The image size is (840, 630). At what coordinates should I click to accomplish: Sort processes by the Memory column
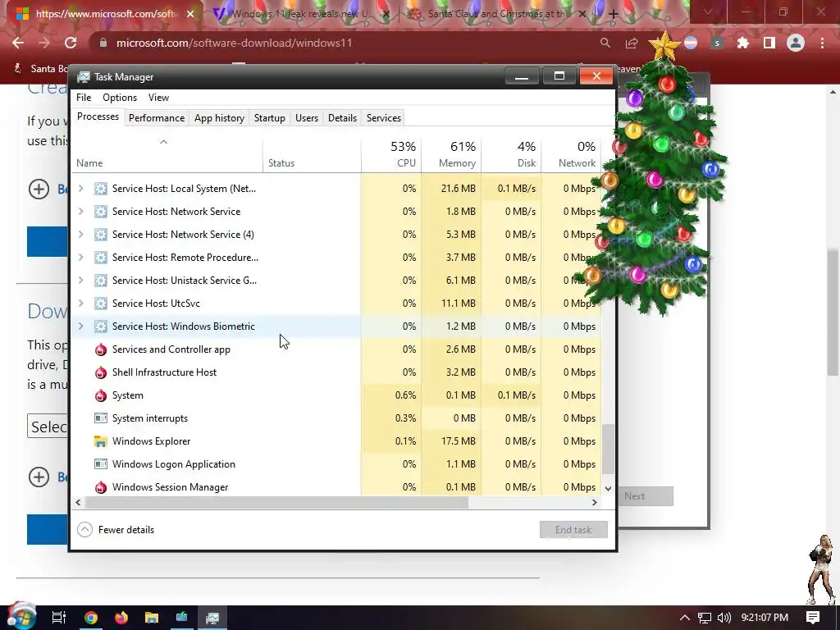[452, 154]
